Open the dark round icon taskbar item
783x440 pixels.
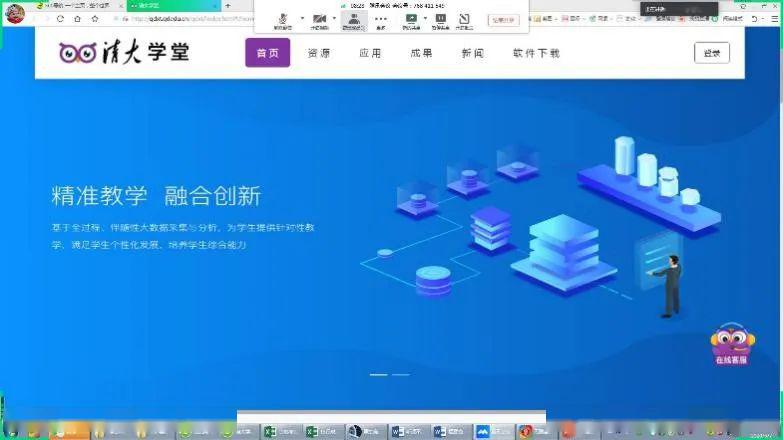click(x=365, y=431)
